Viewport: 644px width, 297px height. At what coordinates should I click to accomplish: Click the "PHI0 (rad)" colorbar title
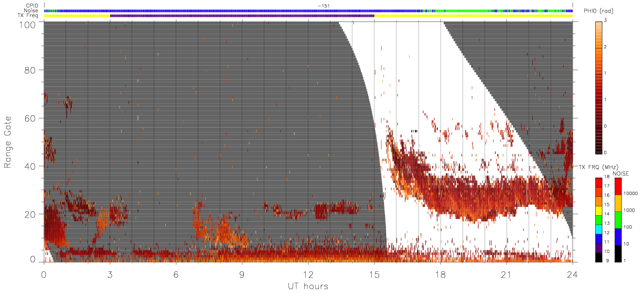[x=598, y=11]
